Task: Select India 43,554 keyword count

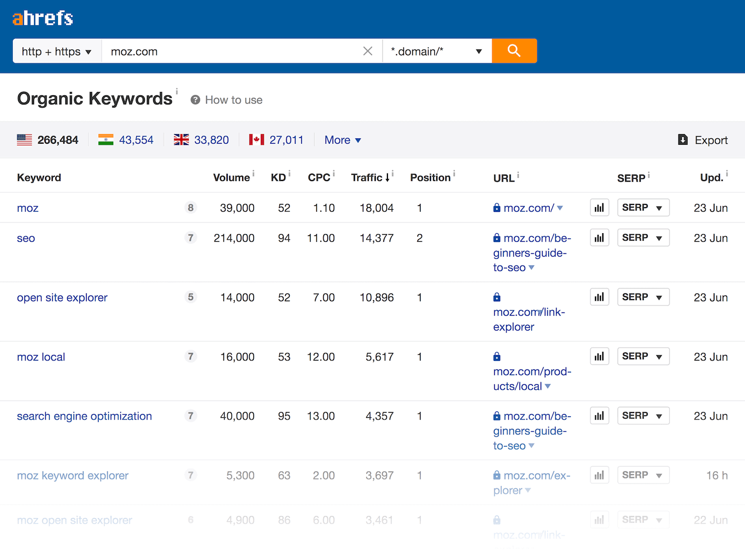Action: (136, 140)
